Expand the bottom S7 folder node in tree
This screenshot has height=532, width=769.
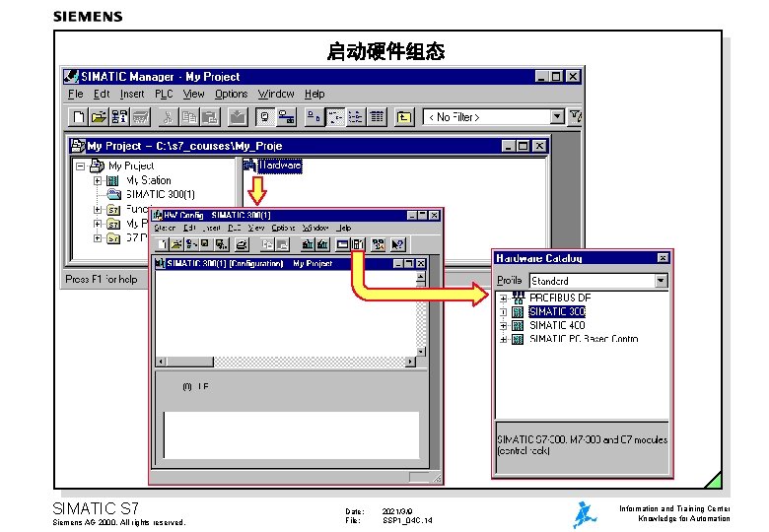click(x=98, y=238)
